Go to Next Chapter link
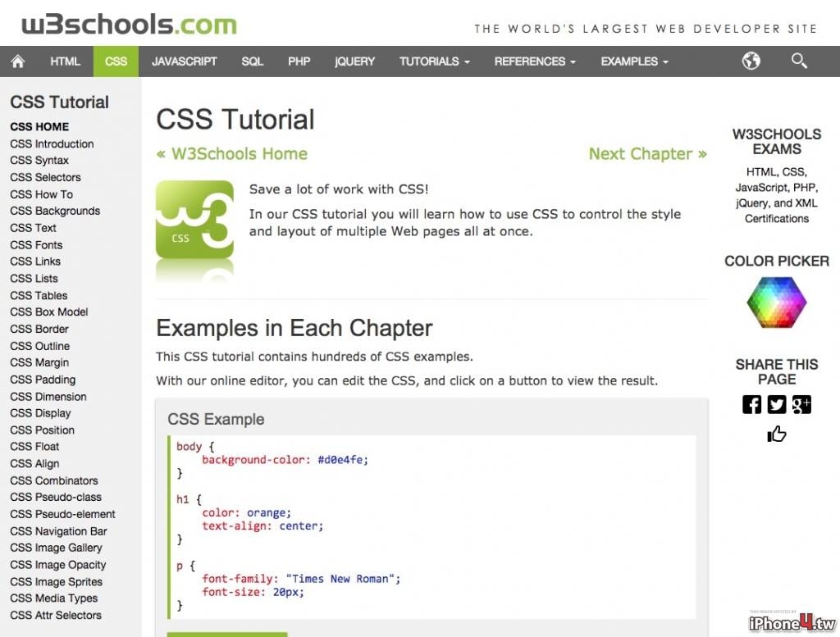Image resolution: width=840 pixels, height=637 pixels. (648, 154)
